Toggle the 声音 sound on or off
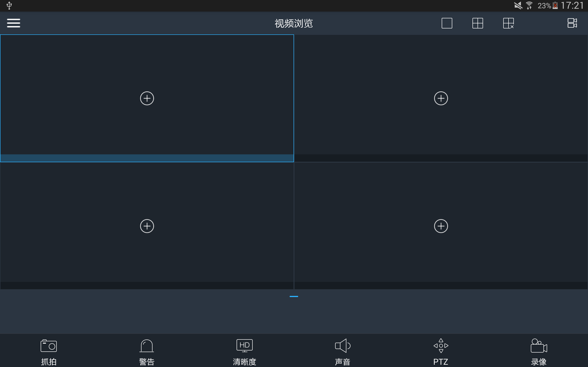The height and width of the screenshot is (367, 588). click(343, 346)
